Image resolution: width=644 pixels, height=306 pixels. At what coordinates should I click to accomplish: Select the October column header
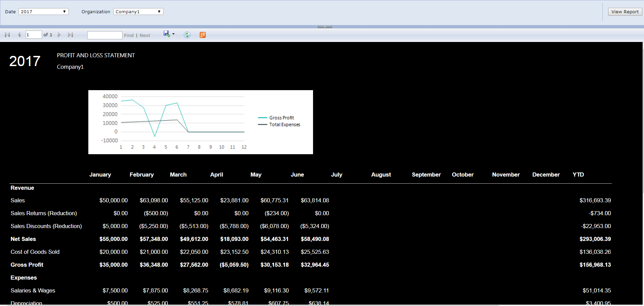point(463,175)
